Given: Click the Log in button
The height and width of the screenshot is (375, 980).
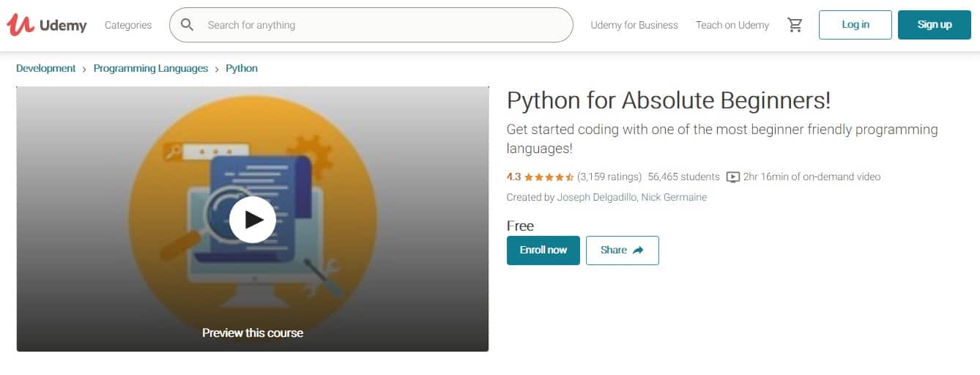Looking at the screenshot, I should click(x=855, y=25).
